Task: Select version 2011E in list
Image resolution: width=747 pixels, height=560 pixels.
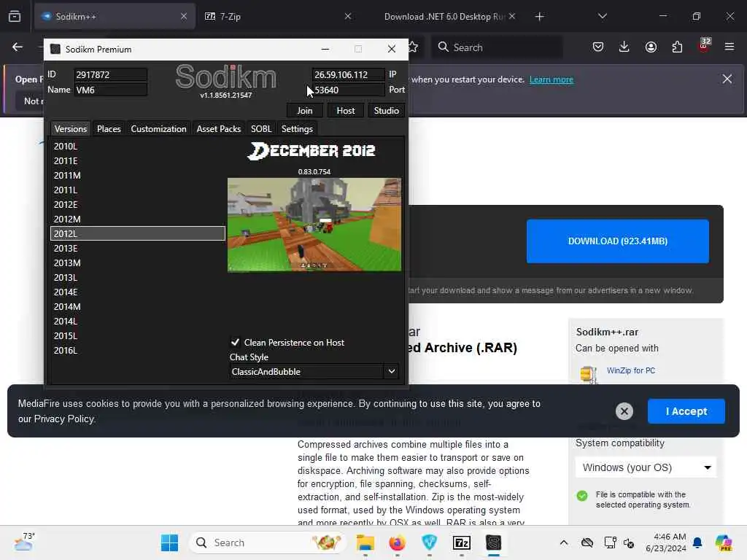Action: coord(138,161)
